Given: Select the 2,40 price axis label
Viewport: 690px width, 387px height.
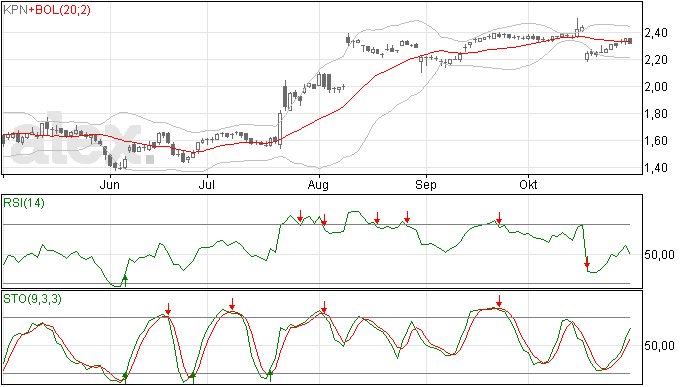Looking at the screenshot, I should coord(656,33).
